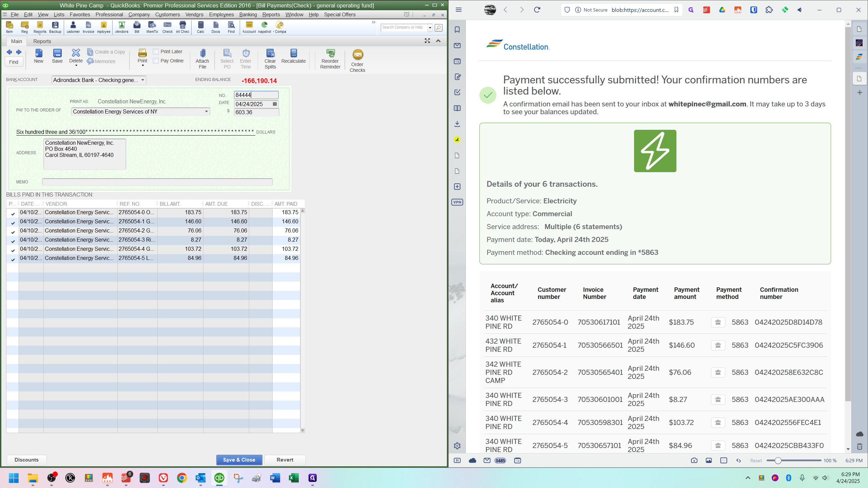Open the check date calendar picker

[275, 104]
